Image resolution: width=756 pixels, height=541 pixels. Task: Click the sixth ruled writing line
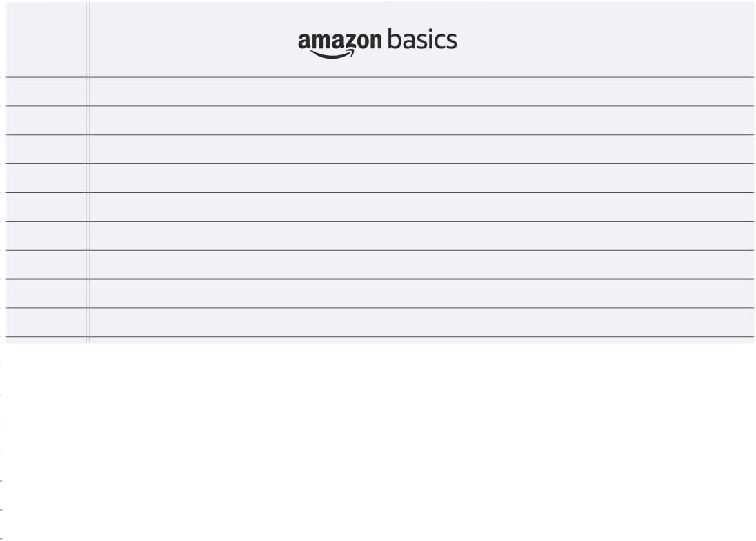pyautogui.click(x=421, y=236)
